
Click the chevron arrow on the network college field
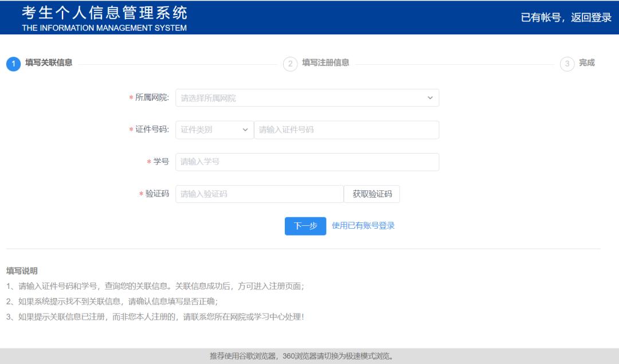click(x=430, y=97)
